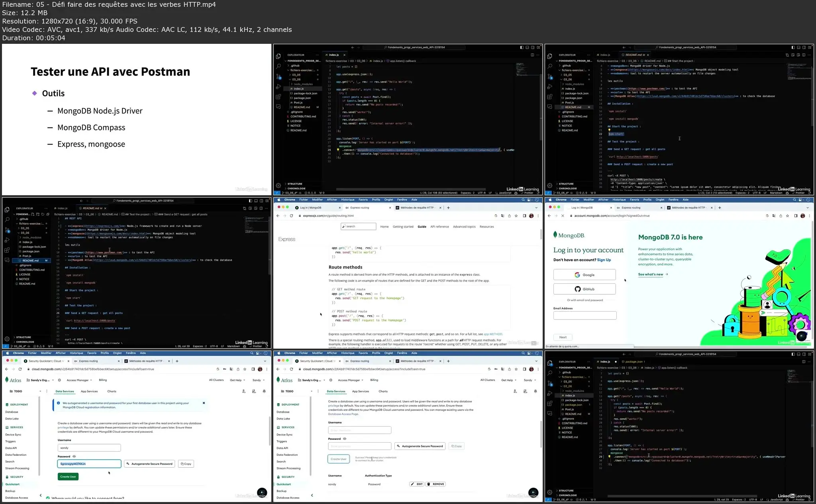Split editor in VS Code showing selected connection string
The width and height of the screenshot is (816, 504).
click(532, 55)
